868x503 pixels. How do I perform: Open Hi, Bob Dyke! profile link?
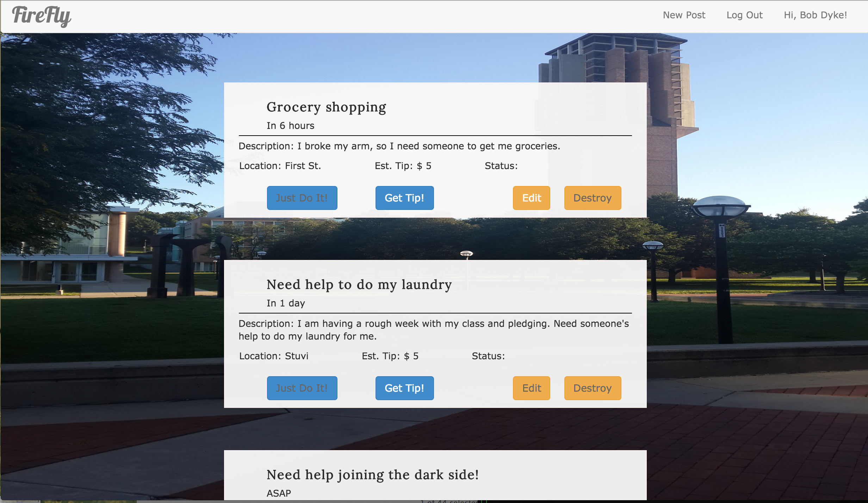tap(815, 15)
